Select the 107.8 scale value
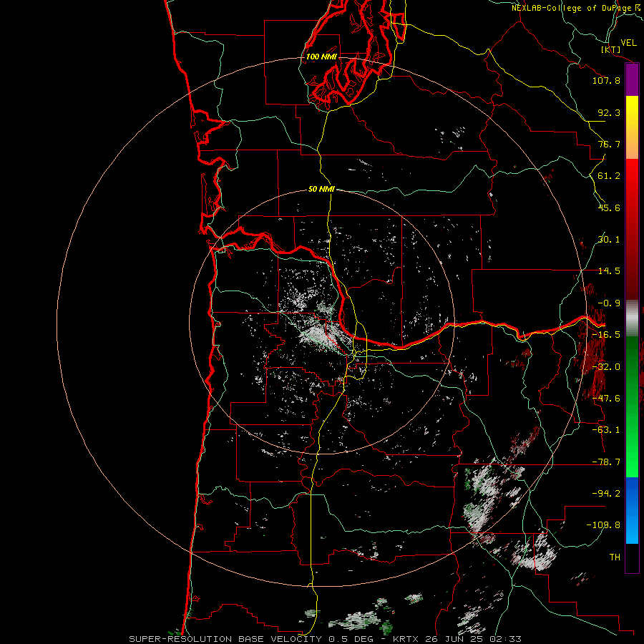Viewport: 644px width, 644px height. [606, 80]
